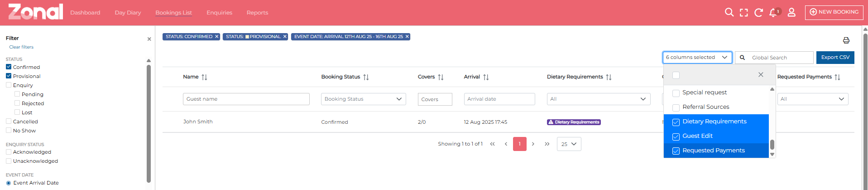
Task: Click the Clear filters link
Action: click(x=21, y=47)
